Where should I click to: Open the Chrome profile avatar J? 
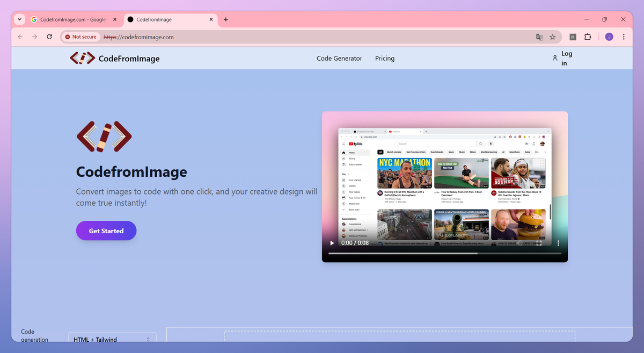click(x=609, y=37)
